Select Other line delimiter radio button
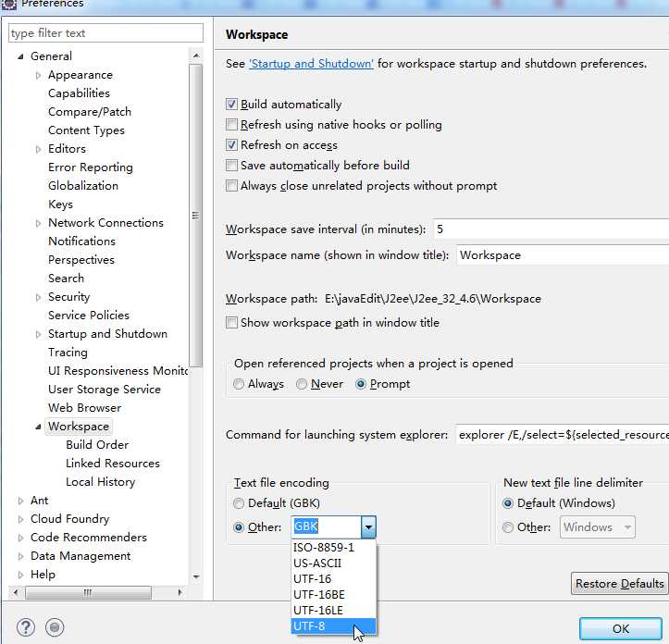The height and width of the screenshot is (644, 669). click(508, 527)
